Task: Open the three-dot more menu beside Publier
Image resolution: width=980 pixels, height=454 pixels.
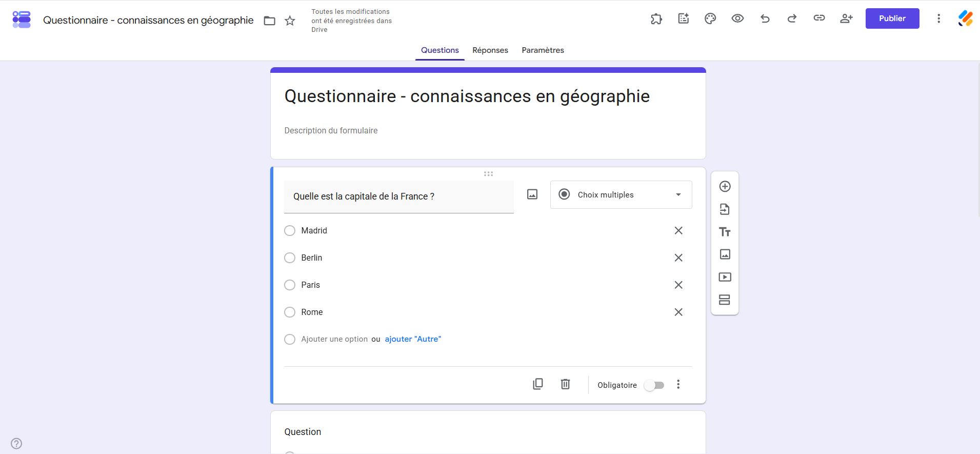Action: click(938, 19)
